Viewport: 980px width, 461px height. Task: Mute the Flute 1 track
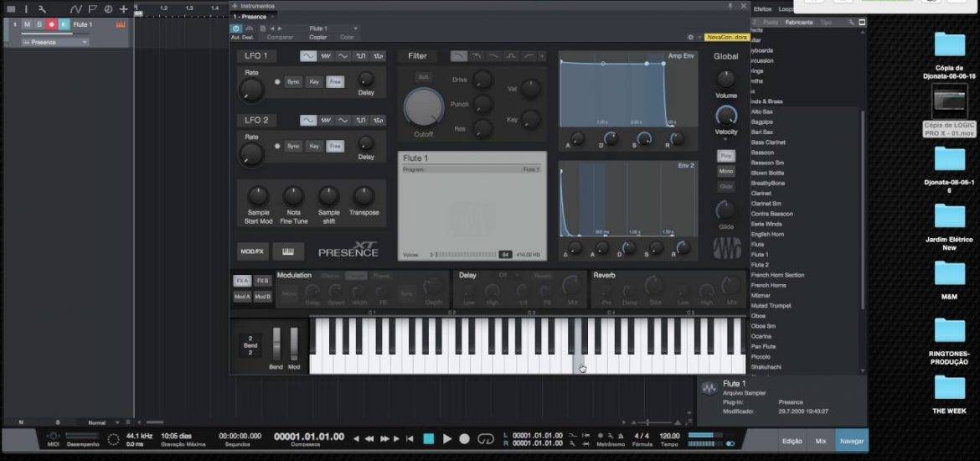(27, 24)
